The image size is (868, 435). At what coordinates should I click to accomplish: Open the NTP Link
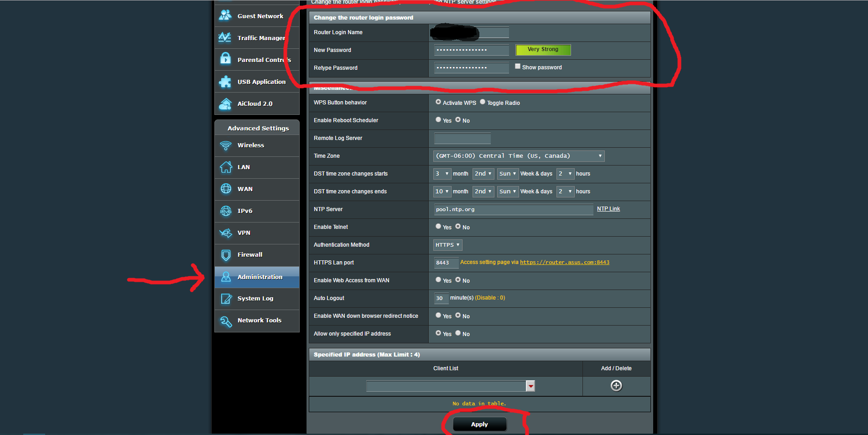pos(608,208)
